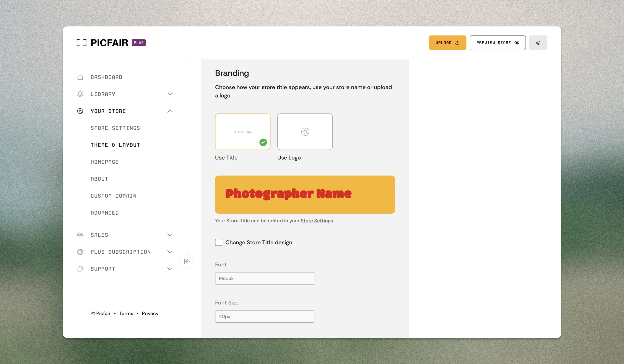Expand the Plus Subscription chevron

tap(170, 252)
